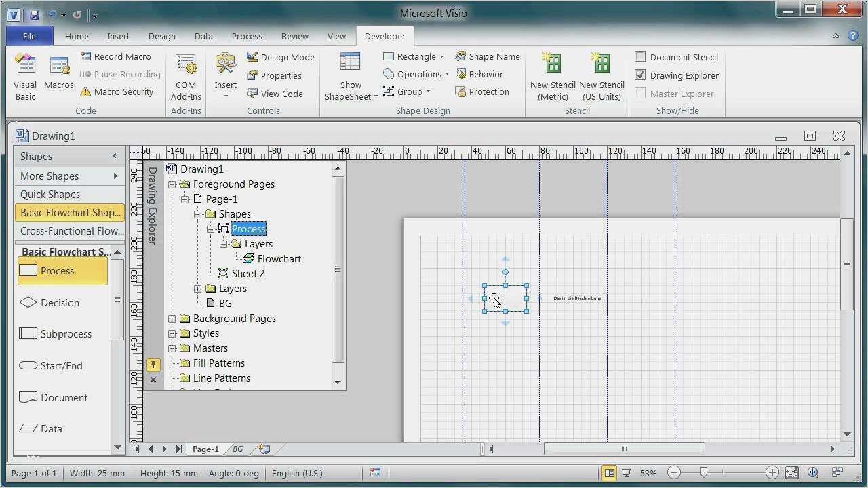The height and width of the screenshot is (488, 868).
Task: Open Shape Name dialog
Action: click(x=487, y=56)
